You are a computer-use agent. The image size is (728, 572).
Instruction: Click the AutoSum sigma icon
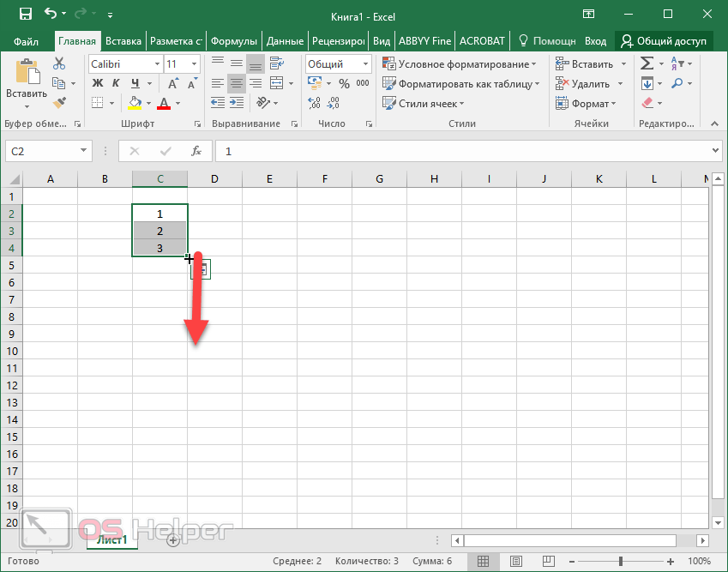coord(647,63)
